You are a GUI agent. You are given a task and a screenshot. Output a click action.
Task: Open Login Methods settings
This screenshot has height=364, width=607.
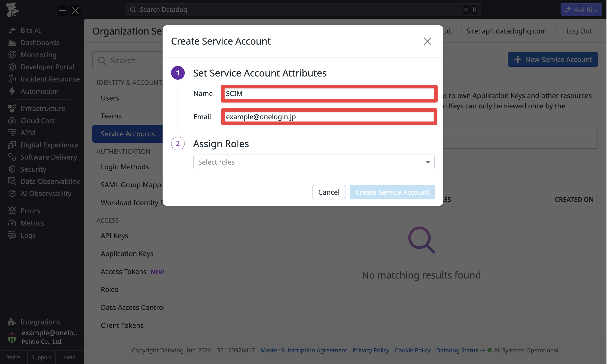[x=125, y=167]
